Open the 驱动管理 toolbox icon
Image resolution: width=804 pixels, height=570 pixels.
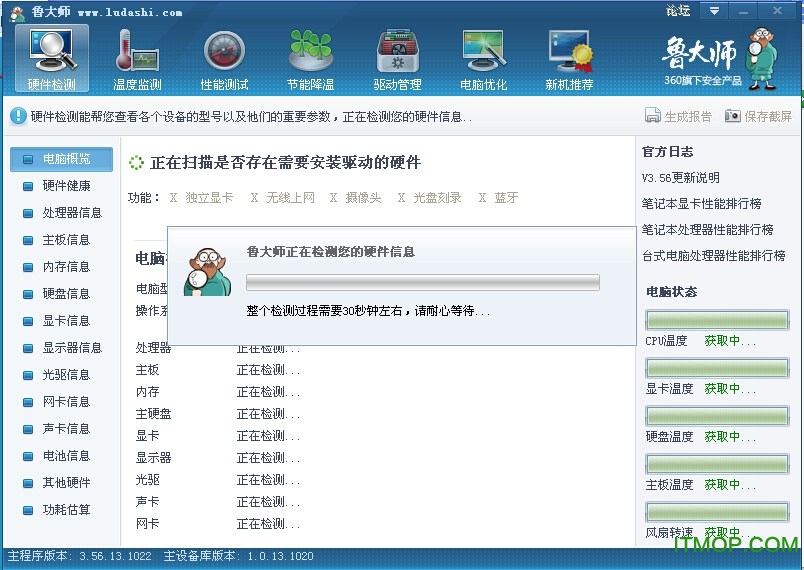point(397,59)
